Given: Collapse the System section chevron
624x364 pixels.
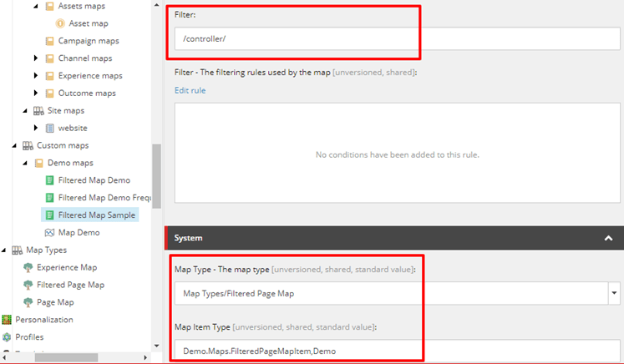Looking at the screenshot, I should (x=608, y=238).
